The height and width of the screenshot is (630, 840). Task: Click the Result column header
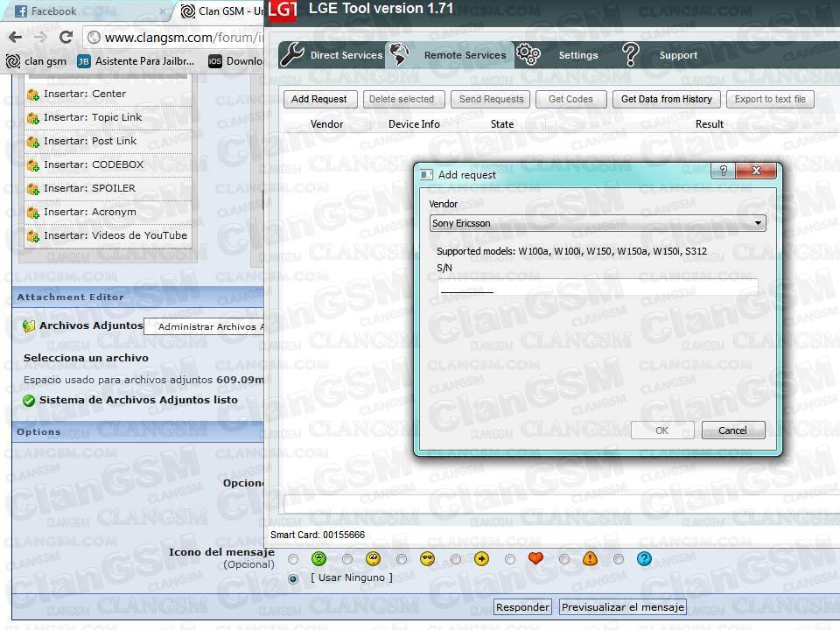click(x=709, y=123)
